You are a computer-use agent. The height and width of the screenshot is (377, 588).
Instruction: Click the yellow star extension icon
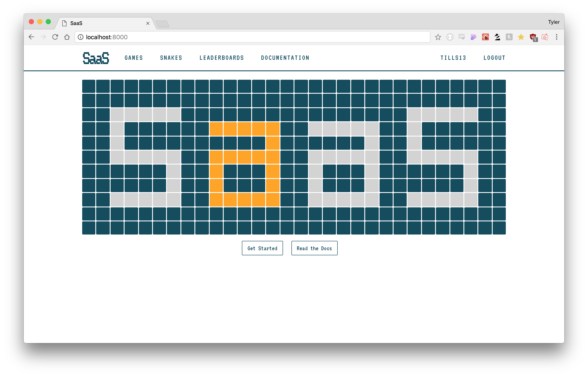[521, 37]
